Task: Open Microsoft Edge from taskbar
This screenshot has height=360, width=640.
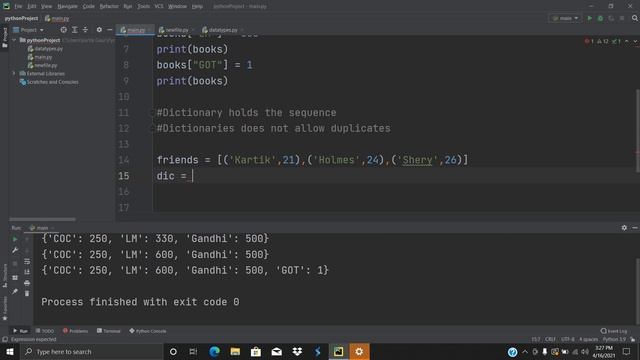Action: point(214,351)
